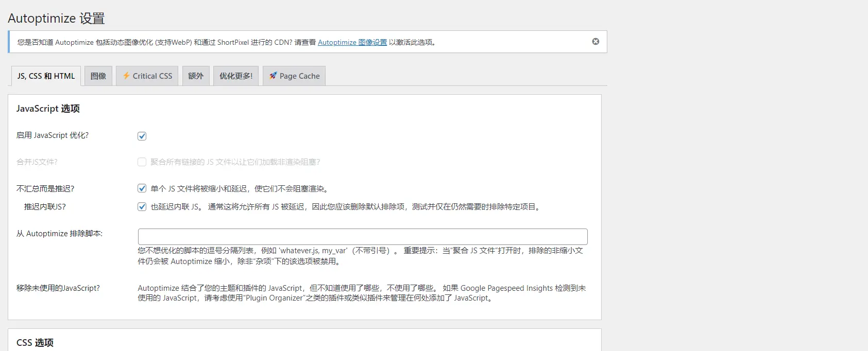868x351 pixels.
Task: Click the rocket icon on Page Cache tab
Action: (273, 76)
